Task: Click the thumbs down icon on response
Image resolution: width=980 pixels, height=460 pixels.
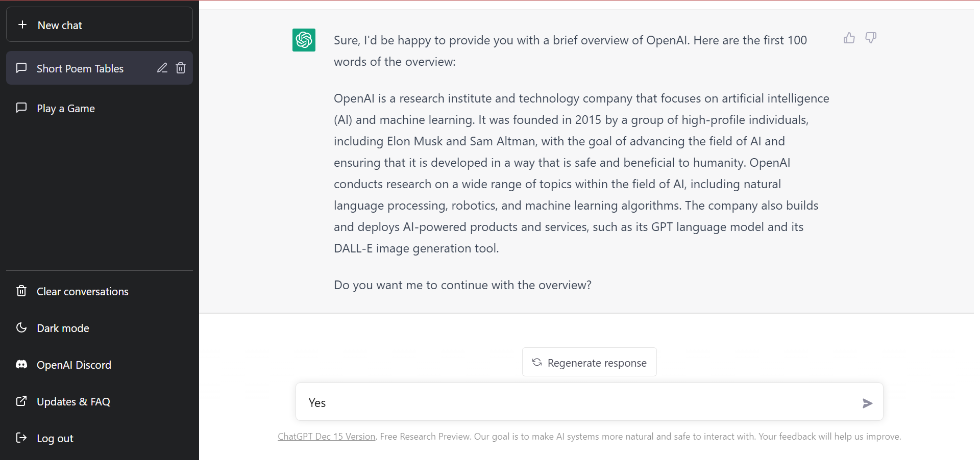Action: coord(871,38)
